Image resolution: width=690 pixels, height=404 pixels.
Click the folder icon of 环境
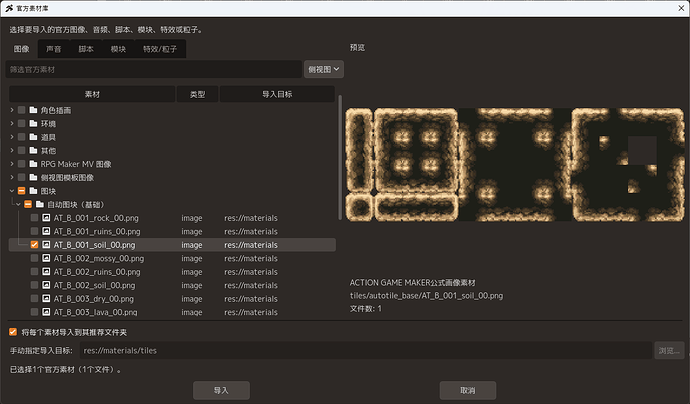coord(33,124)
